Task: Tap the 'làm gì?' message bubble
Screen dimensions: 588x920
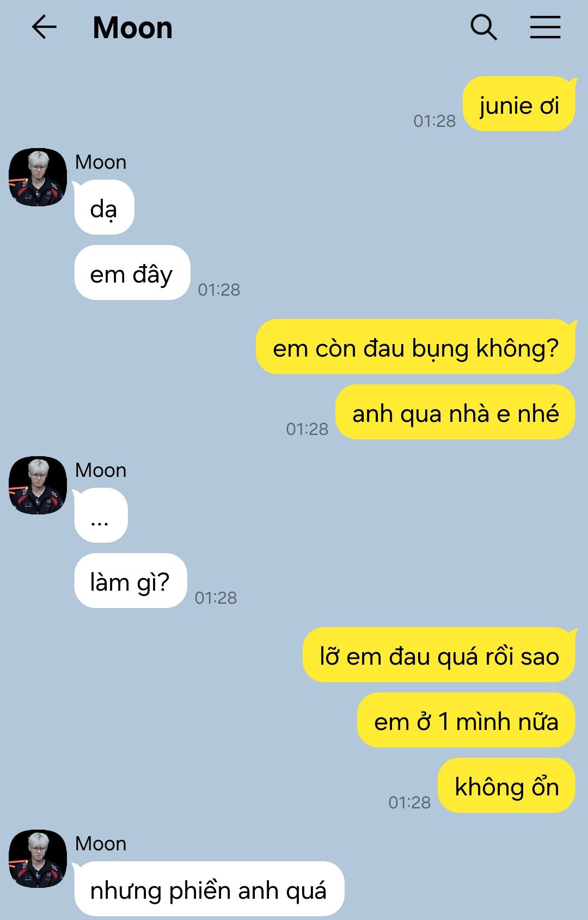Action: [131, 580]
